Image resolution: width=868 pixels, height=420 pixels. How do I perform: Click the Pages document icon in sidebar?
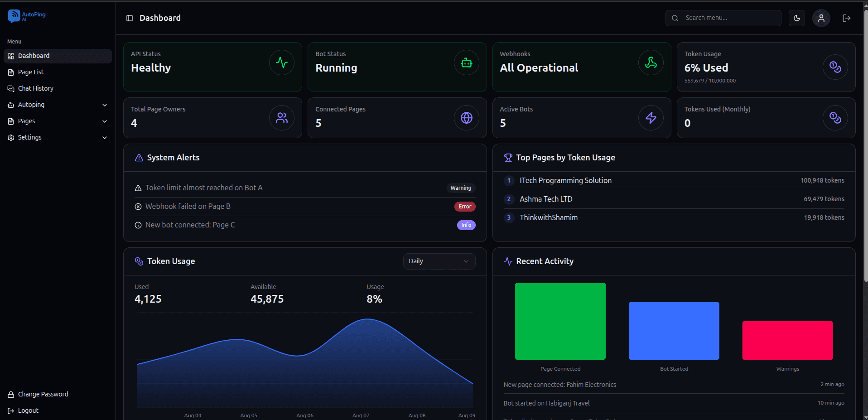click(x=11, y=121)
